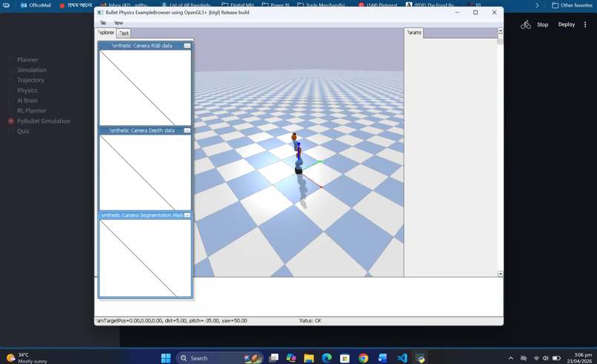
Task: Click the Depth data camera preview image
Action: pos(145,172)
